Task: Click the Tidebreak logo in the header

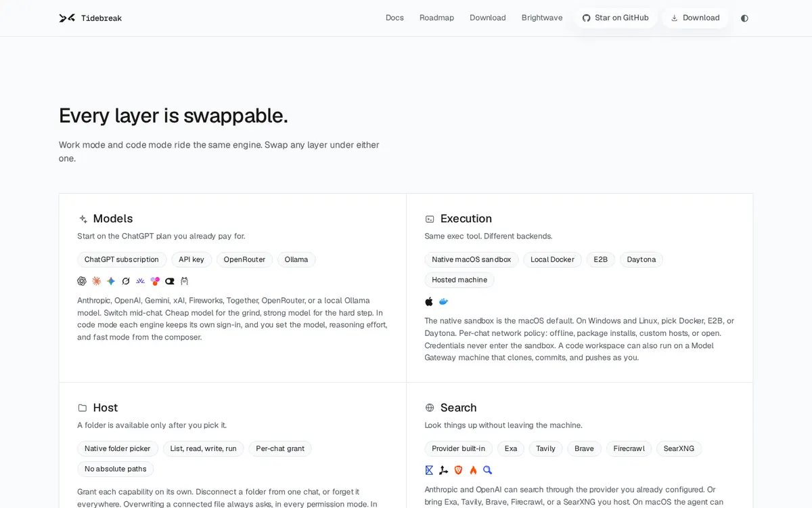Action: pyautogui.click(x=91, y=18)
